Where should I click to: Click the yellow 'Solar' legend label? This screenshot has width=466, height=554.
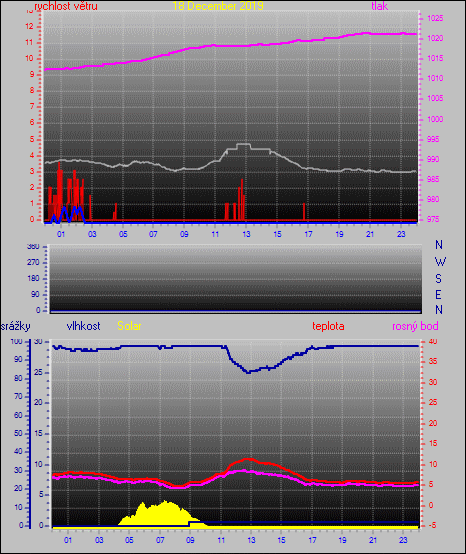[x=129, y=326]
